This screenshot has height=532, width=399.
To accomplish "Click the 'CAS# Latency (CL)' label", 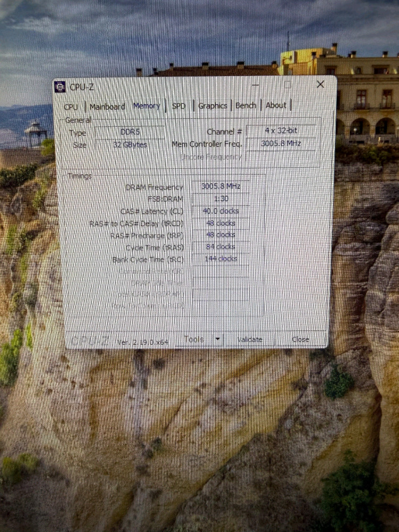I will (152, 211).
